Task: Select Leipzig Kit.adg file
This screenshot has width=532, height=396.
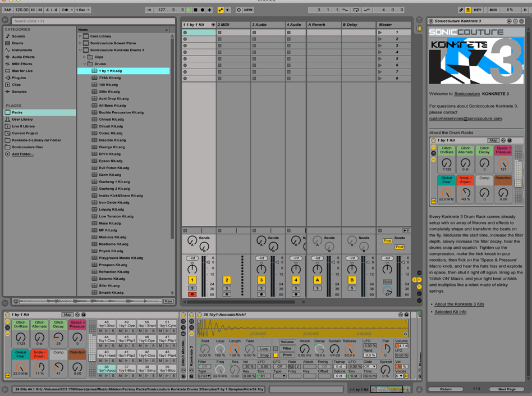Action: point(111,209)
